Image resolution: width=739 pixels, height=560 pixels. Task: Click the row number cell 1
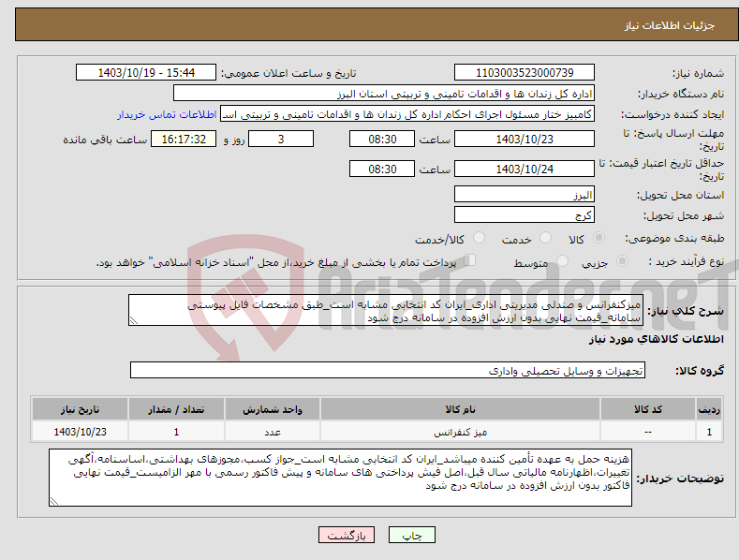coord(709,432)
